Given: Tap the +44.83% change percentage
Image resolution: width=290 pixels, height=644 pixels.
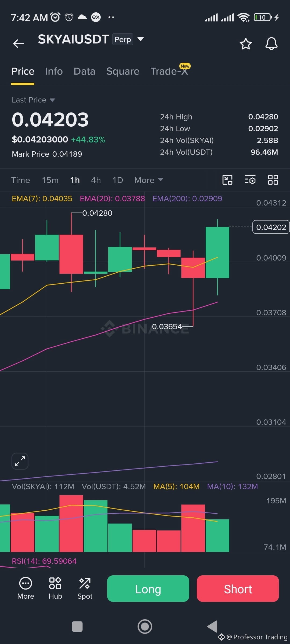Looking at the screenshot, I should (x=88, y=140).
